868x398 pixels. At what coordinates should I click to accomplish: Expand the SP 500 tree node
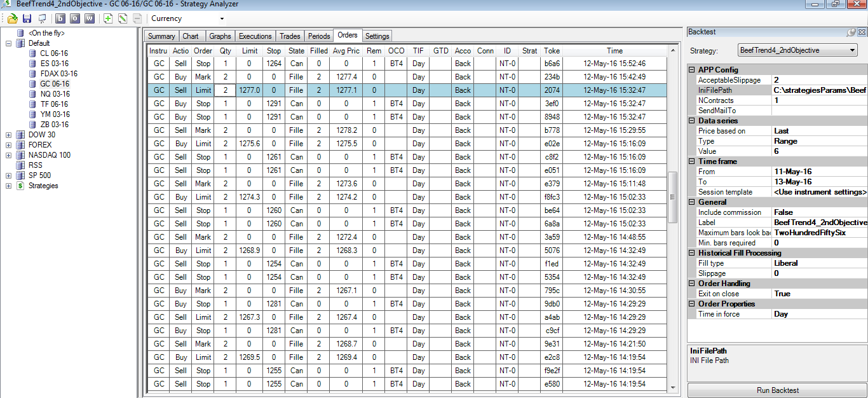pyautogui.click(x=9, y=175)
